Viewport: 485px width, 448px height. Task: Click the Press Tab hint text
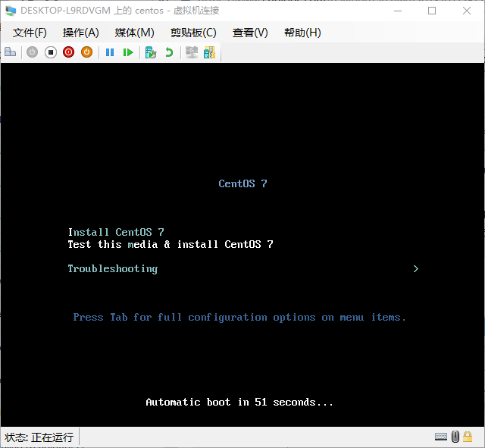pos(239,318)
